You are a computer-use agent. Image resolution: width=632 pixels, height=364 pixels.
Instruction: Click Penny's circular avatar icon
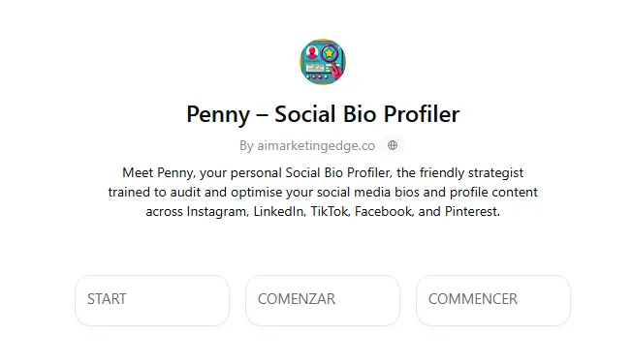(323, 62)
